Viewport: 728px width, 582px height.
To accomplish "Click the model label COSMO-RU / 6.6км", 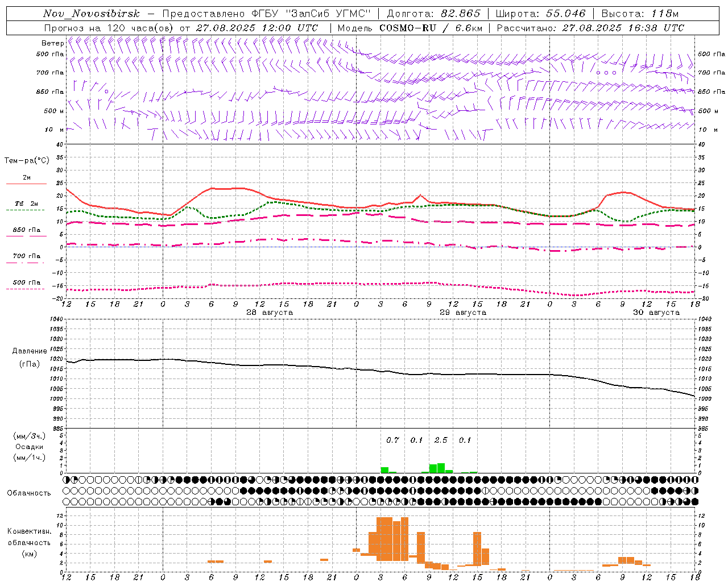I will [431, 28].
